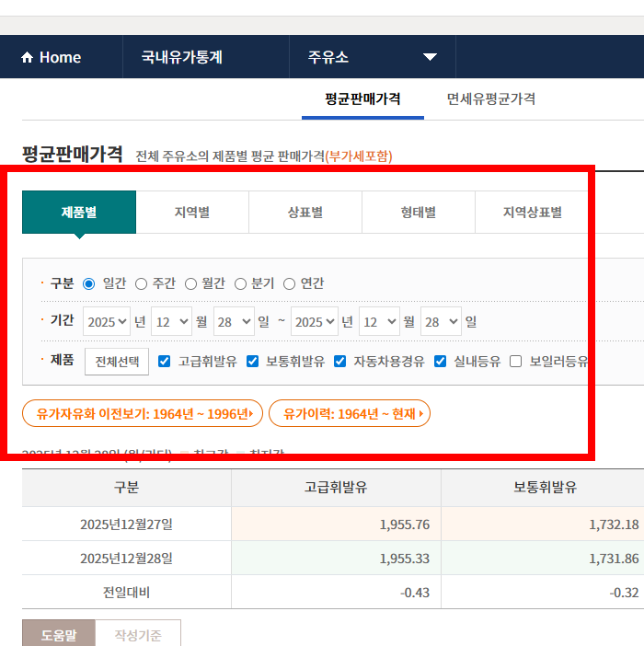This screenshot has width=644, height=646.
Task: Click the -0.43 difference cell
Action: (336, 592)
